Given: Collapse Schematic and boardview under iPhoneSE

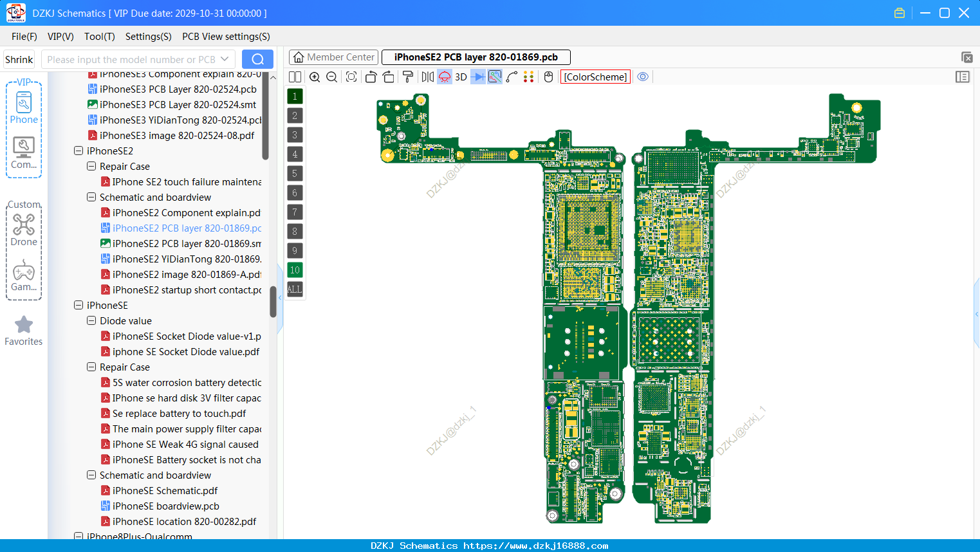Looking at the screenshot, I should point(91,475).
